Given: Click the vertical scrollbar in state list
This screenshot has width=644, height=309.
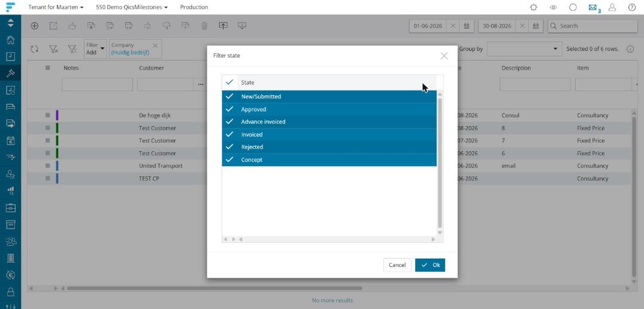Looking at the screenshot, I should click(x=440, y=163).
